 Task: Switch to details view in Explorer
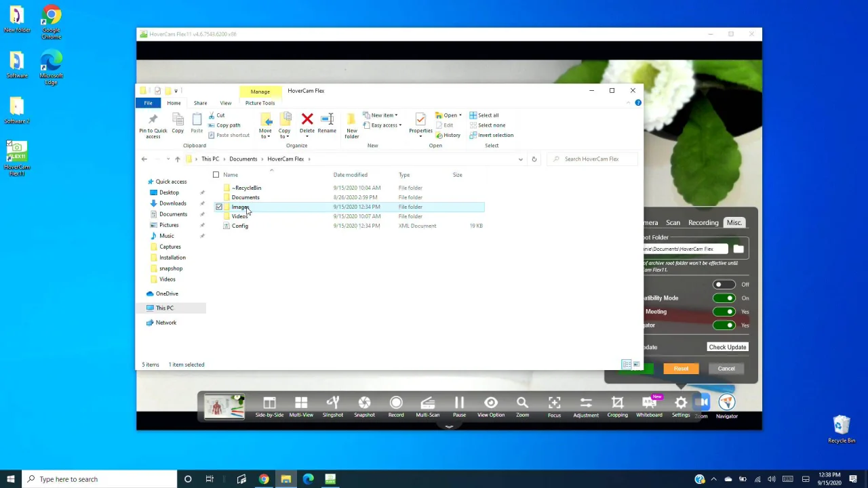click(x=627, y=365)
